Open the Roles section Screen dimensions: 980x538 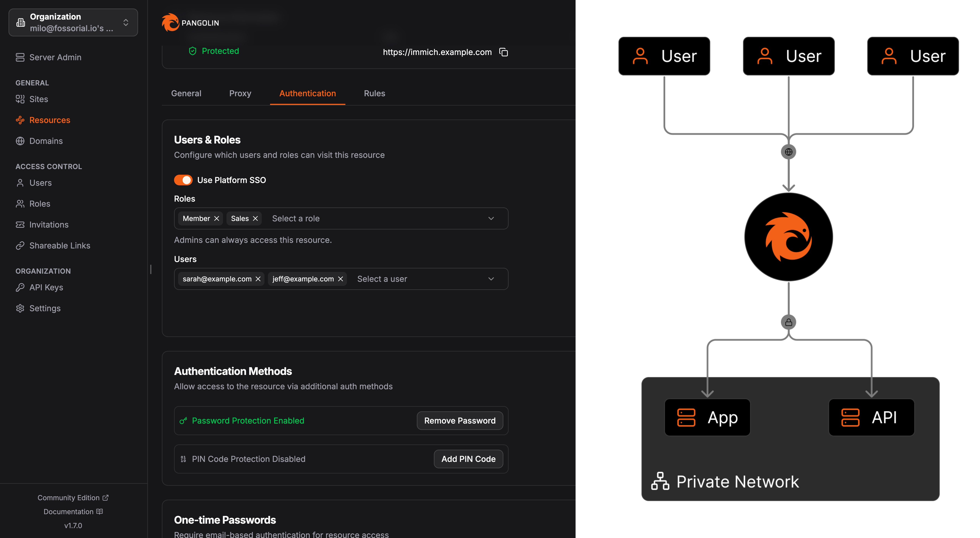tap(39, 204)
